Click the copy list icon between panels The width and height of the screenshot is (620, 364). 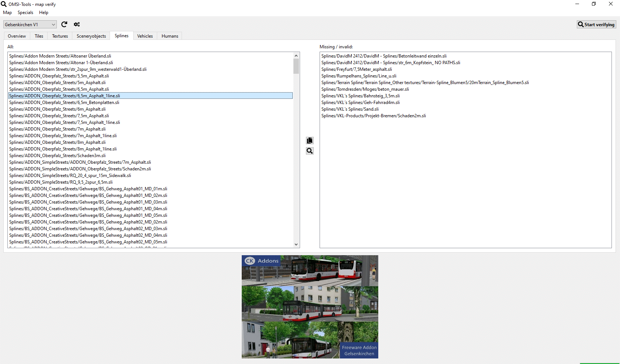[310, 141]
